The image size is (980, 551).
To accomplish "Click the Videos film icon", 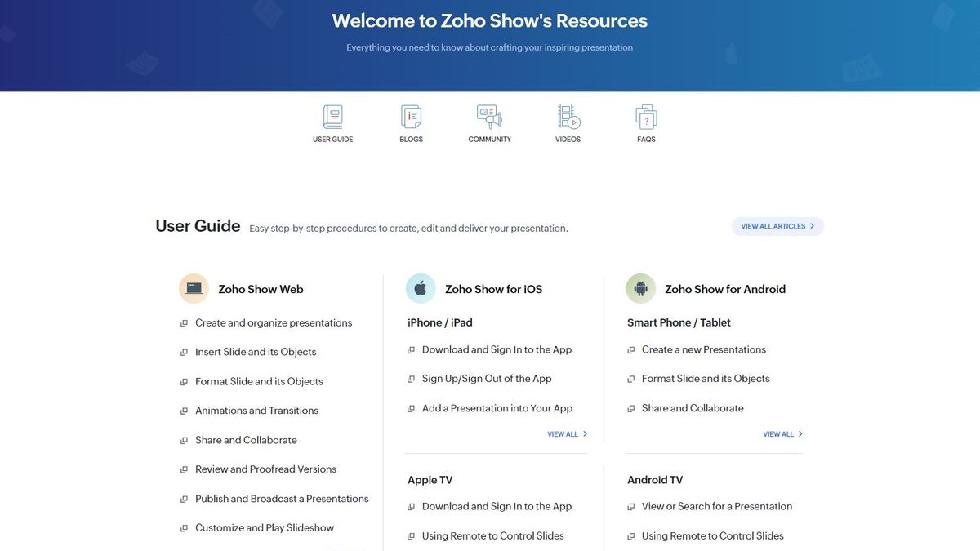I will [568, 116].
